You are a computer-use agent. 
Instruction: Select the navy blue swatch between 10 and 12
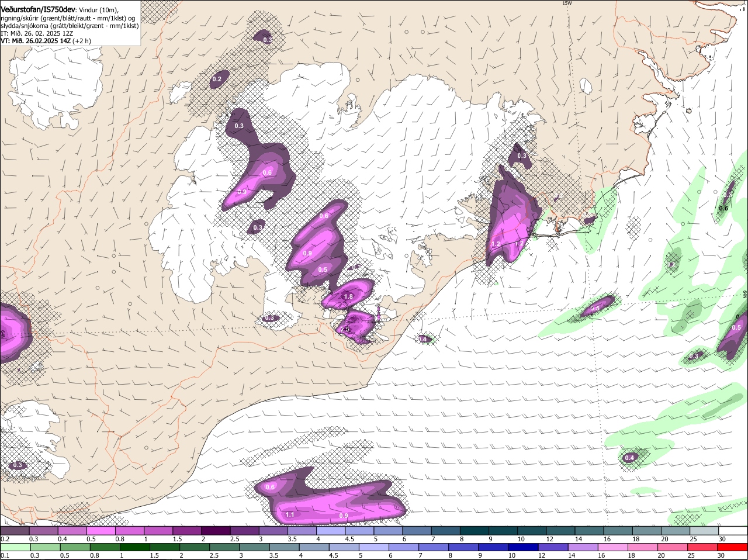click(x=523, y=547)
